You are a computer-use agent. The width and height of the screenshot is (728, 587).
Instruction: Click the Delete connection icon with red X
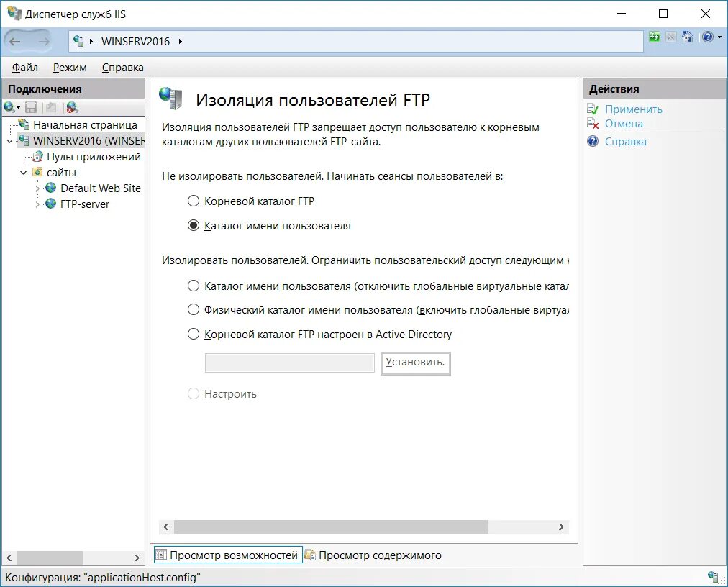[71, 106]
